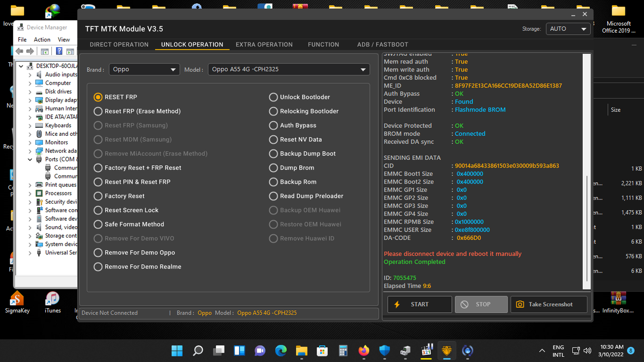Viewport: 644px width, 362px height.
Task: Open Microsoft Edge from the taskbar
Action: 280,350
